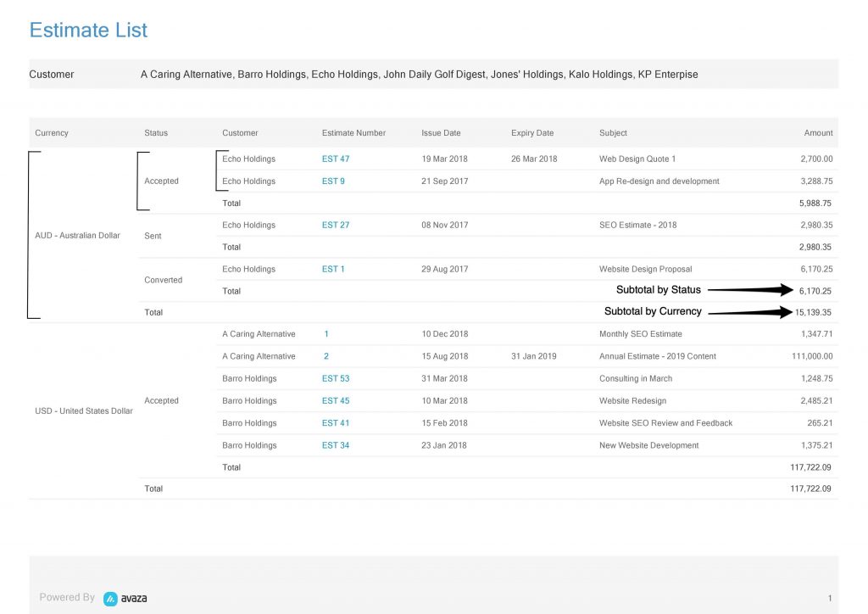Click the Monthly SEO Estimate subject
This screenshot has width=868, height=614.
(641, 334)
